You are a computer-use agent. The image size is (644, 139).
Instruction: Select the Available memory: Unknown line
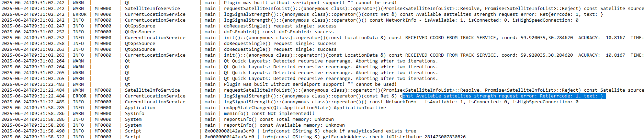click(x=284, y=125)
